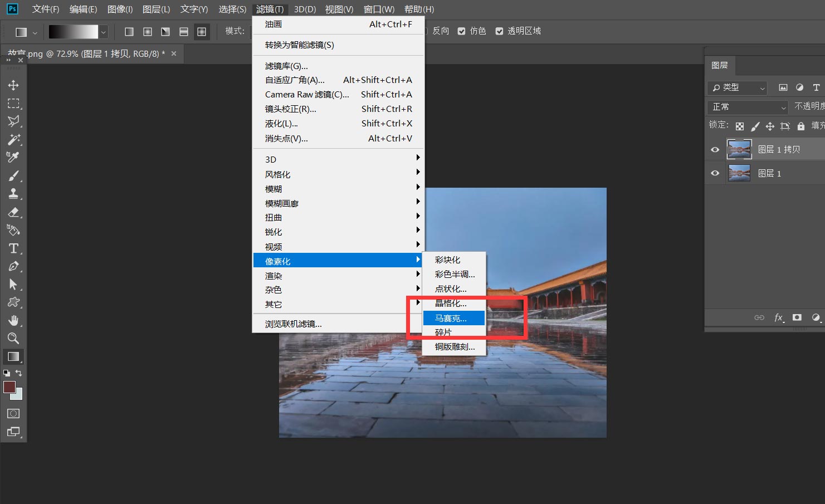Expand 渲染 filter submenu
Image resolution: width=825 pixels, height=504 pixels.
[x=339, y=276]
